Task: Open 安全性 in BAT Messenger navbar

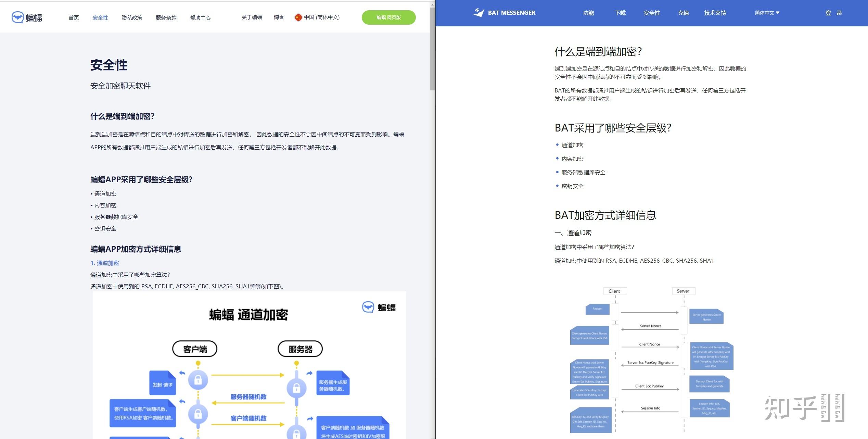Action: [x=651, y=13]
